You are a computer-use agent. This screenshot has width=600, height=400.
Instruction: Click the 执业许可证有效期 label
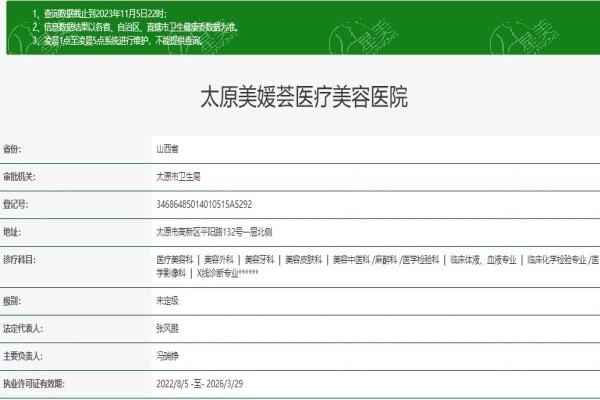point(34,384)
